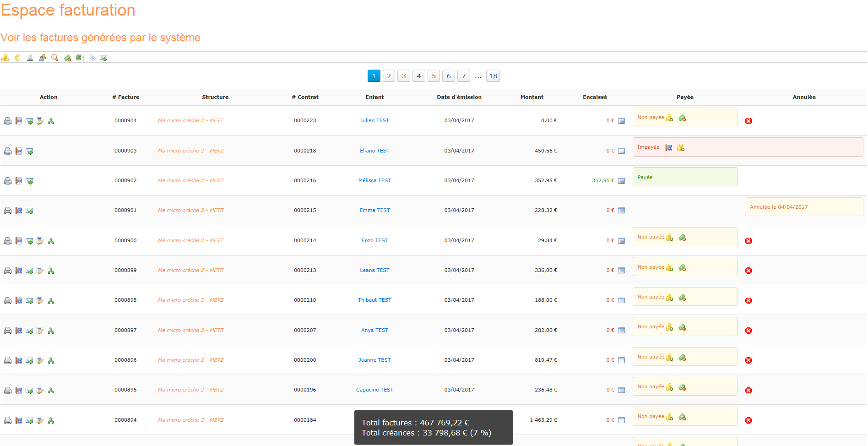Click the blue tag icon in the toolbar

point(92,58)
